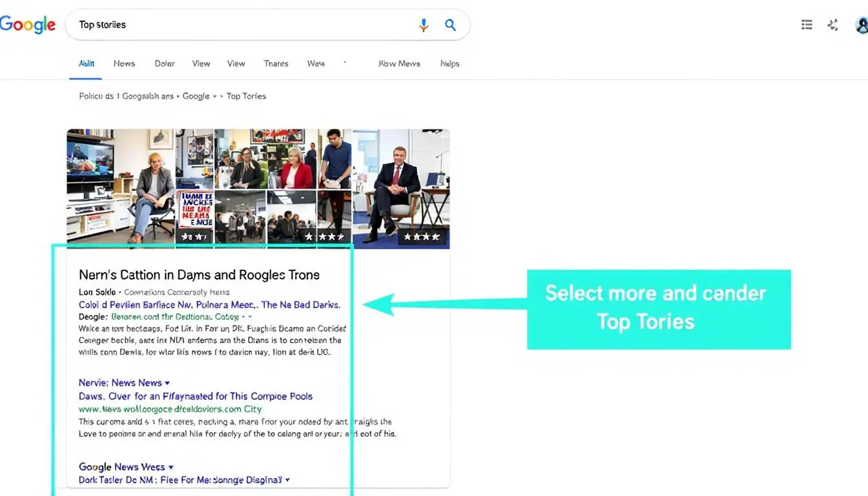Switch to the 'Nows' tab

(124, 63)
